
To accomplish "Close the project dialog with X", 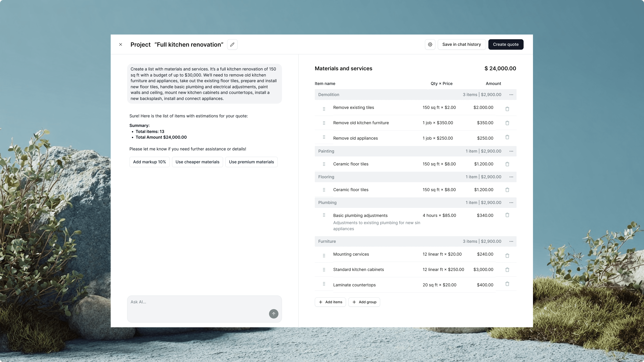I will click(x=120, y=44).
